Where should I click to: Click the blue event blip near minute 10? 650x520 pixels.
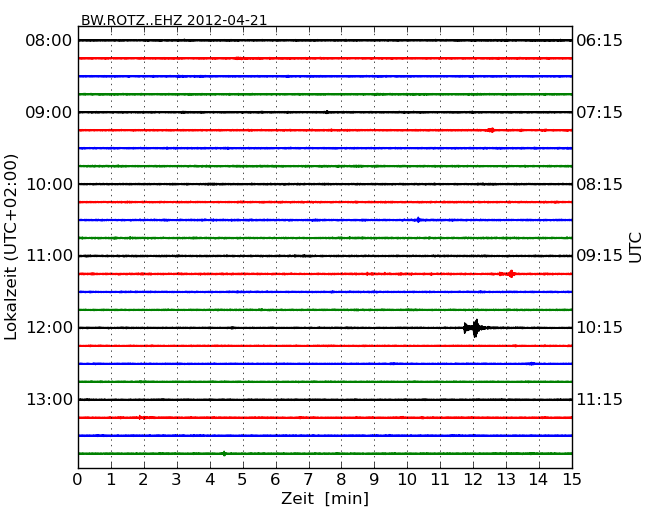418,220
